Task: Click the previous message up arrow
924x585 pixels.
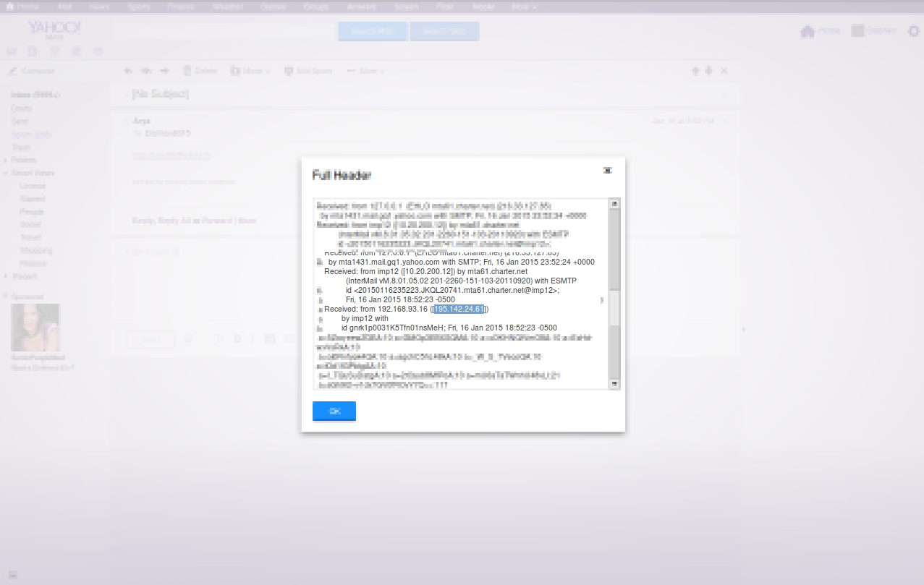Action: click(x=695, y=71)
